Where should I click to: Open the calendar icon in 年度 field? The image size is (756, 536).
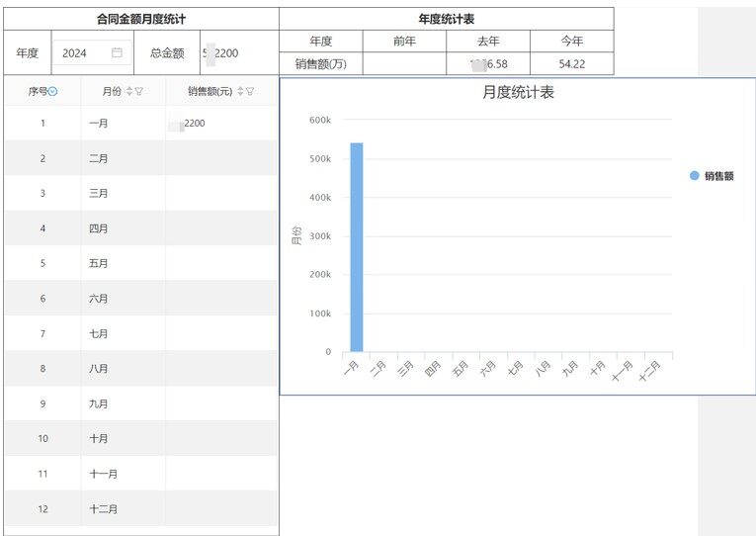pyautogui.click(x=117, y=53)
